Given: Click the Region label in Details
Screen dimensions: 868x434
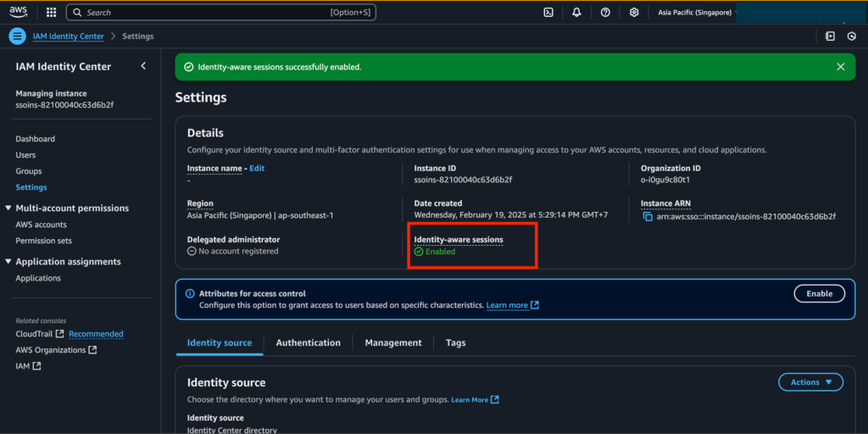Looking at the screenshot, I should [x=200, y=203].
